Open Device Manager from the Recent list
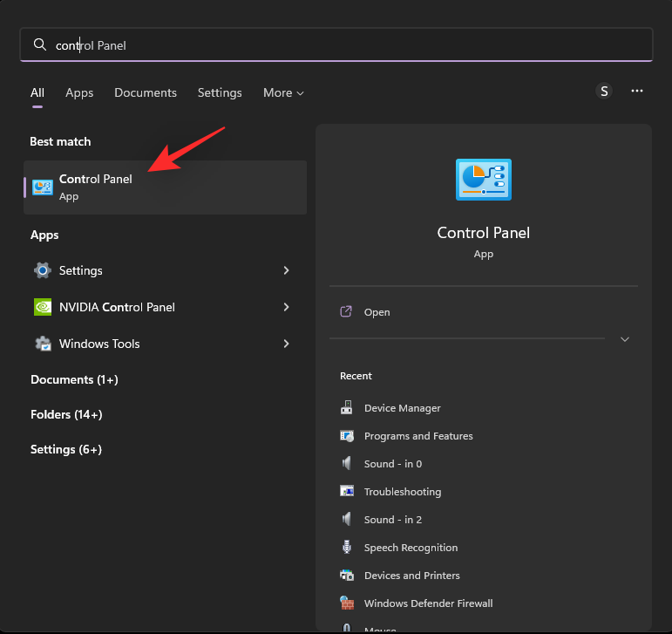Image resolution: width=672 pixels, height=634 pixels. click(402, 408)
